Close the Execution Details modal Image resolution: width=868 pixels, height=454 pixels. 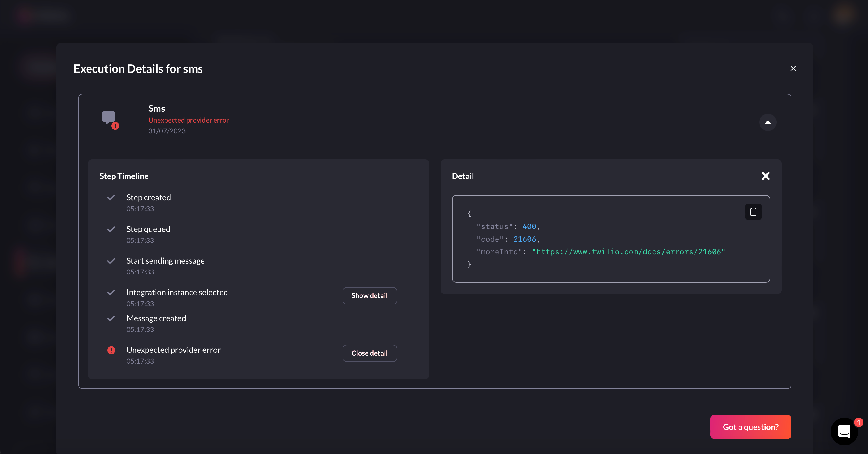click(793, 68)
